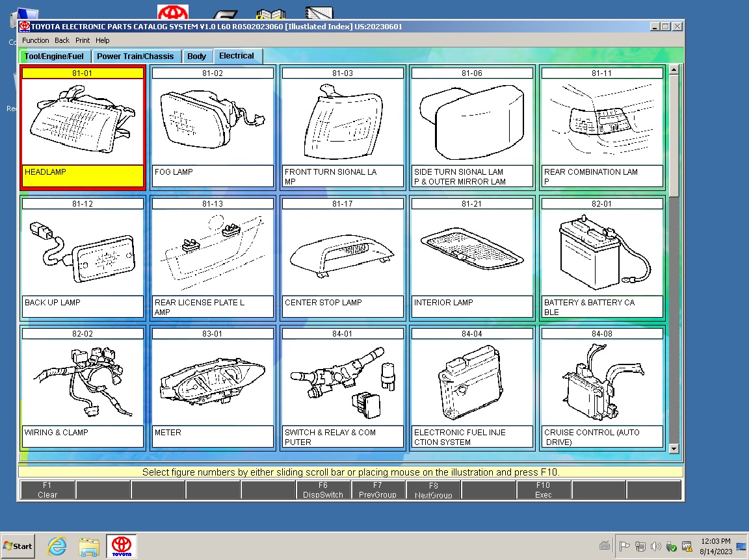Viewport: 749px width, 560px height.
Task: Click the scrollbar down arrow
Action: point(674,448)
